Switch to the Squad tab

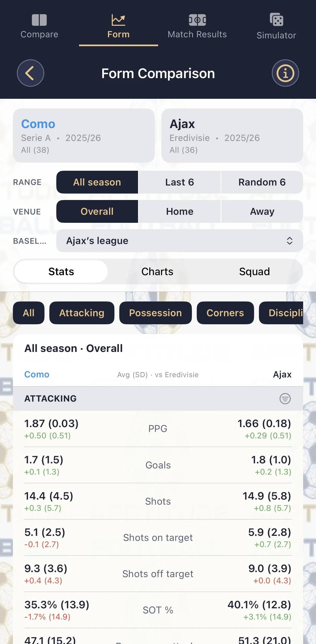coord(254,272)
